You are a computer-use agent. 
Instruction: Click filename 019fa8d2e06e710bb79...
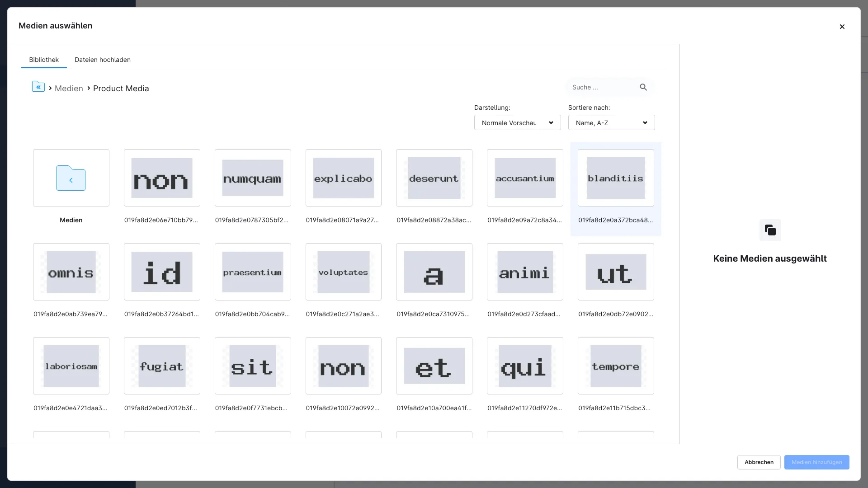(x=161, y=220)
